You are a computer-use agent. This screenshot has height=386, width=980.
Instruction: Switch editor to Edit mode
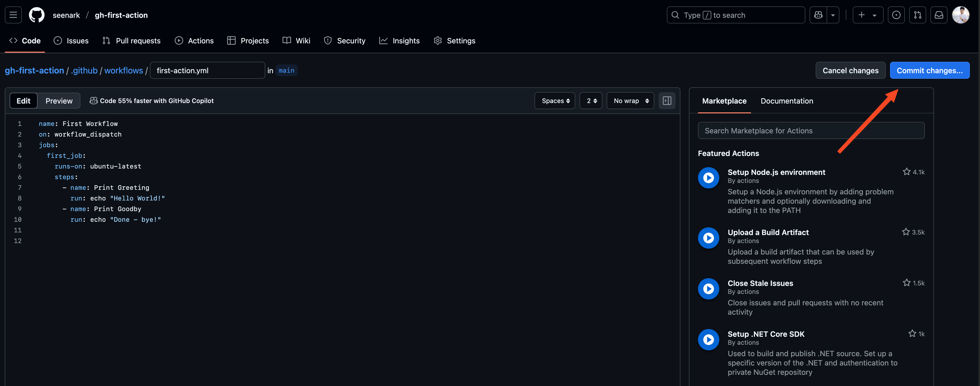pos(23,101)
